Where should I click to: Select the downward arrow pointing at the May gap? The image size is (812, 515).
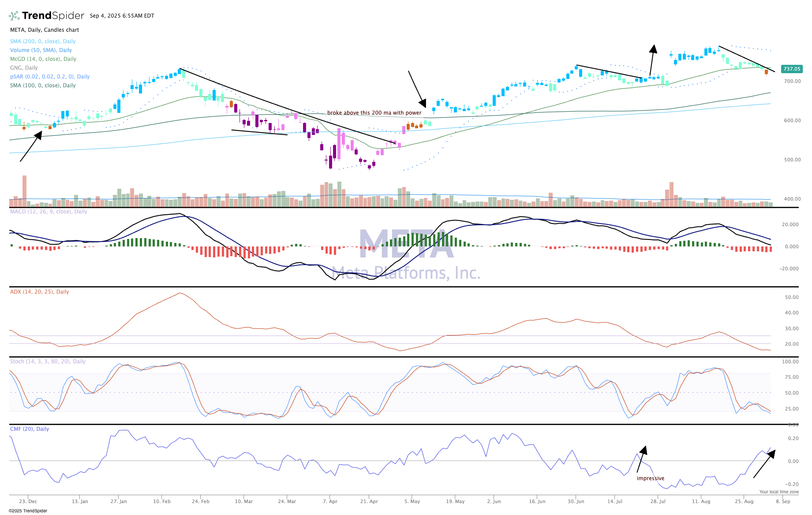click(417, 89)
